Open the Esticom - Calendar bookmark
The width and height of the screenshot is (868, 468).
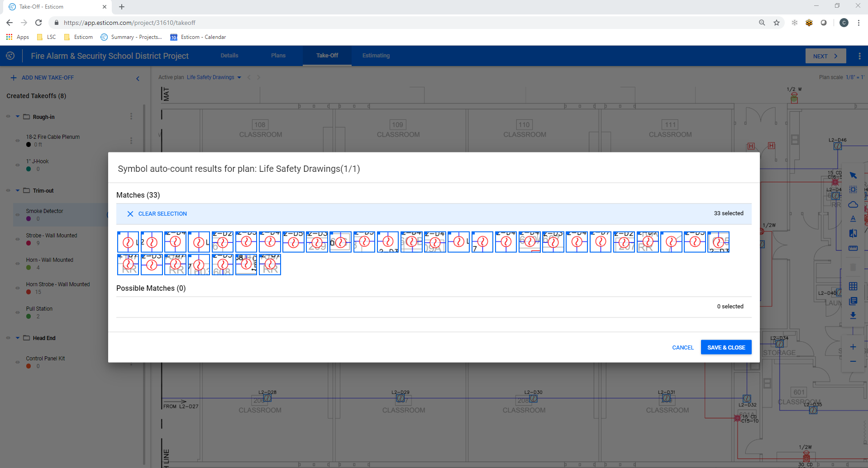tap(198, 37)
